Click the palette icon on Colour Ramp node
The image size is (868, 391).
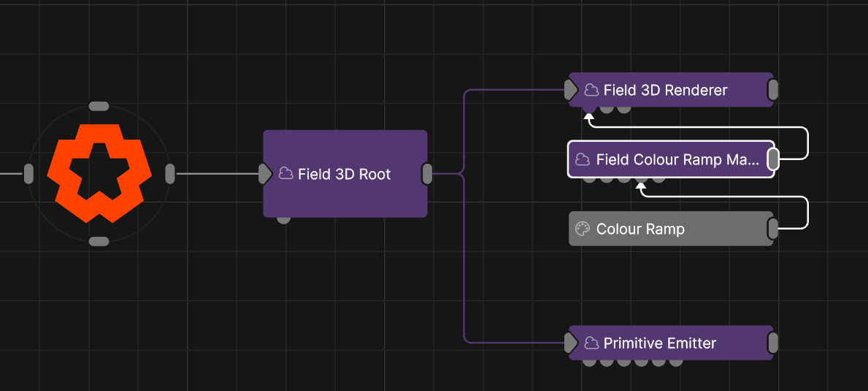point(583,229)
